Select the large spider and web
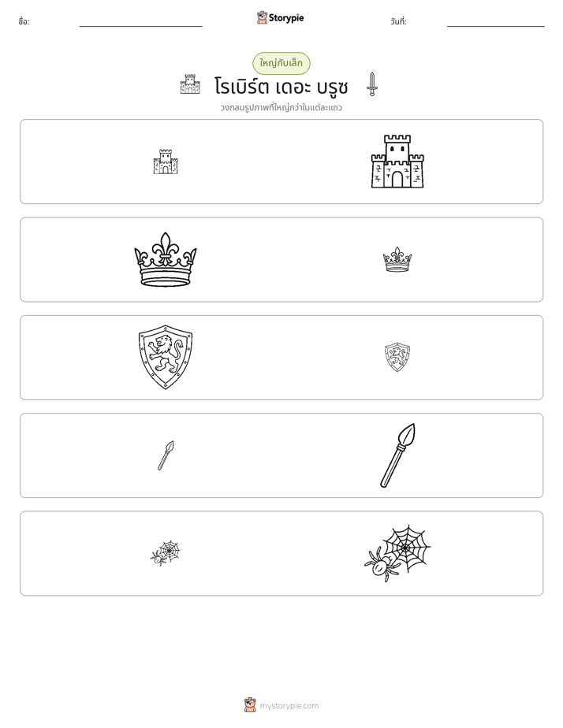The width and height of the screenshot is (563, 728). [397, 553]
